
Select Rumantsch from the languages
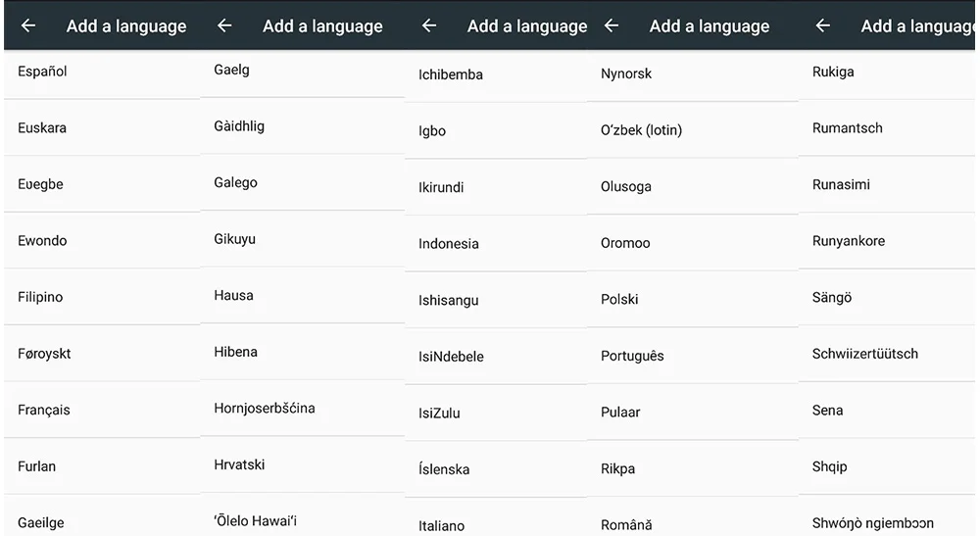(x=848, y=127)
